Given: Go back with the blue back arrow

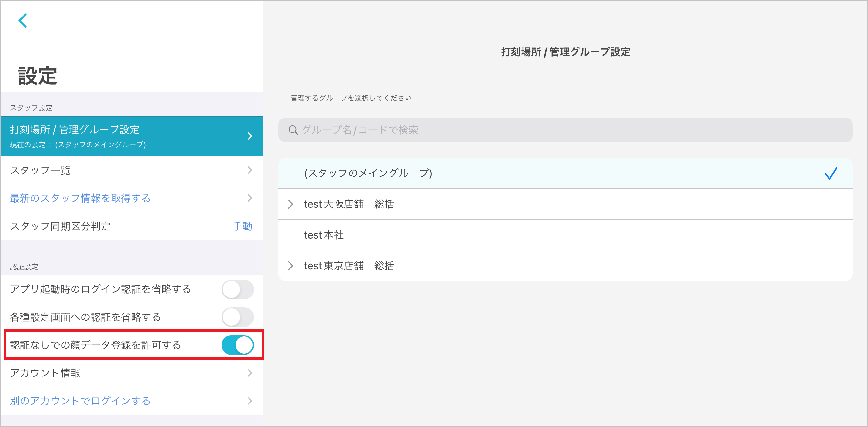Looking at the screenshot, I should [23, 21].
